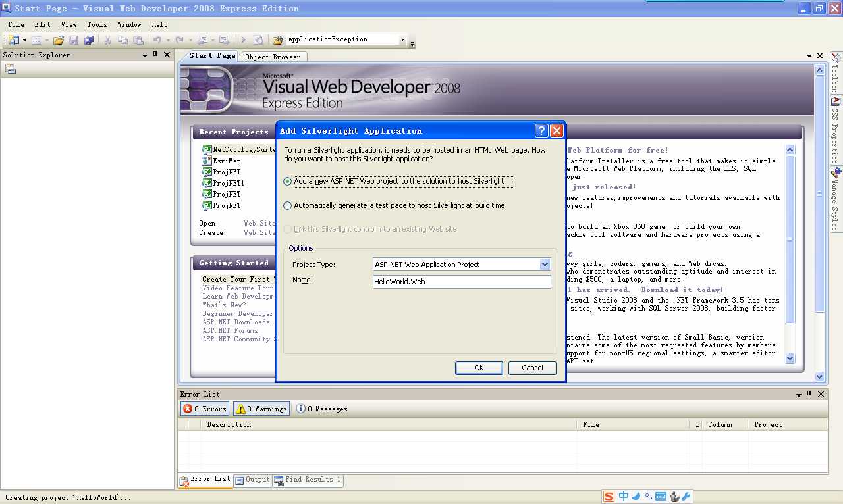Click the Start Page vertical scrollbar down arrow
Screen dimensions: 843x504
pyautogui.click(x=820, y=376)
